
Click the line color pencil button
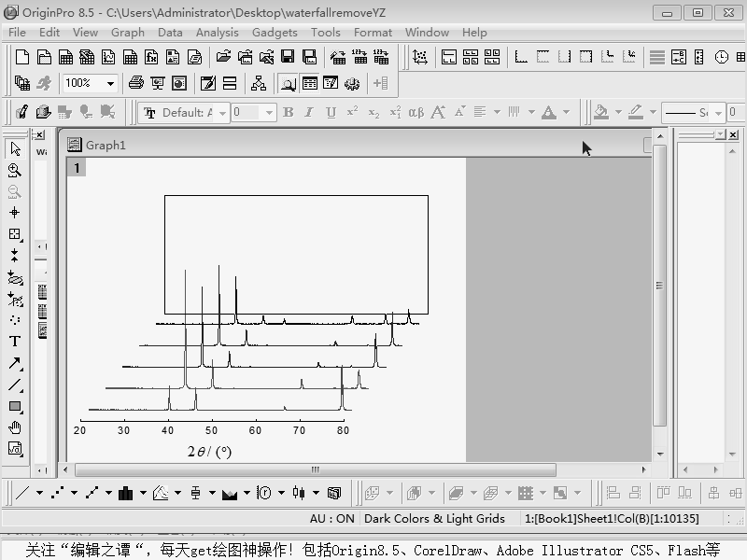(636, 112)
